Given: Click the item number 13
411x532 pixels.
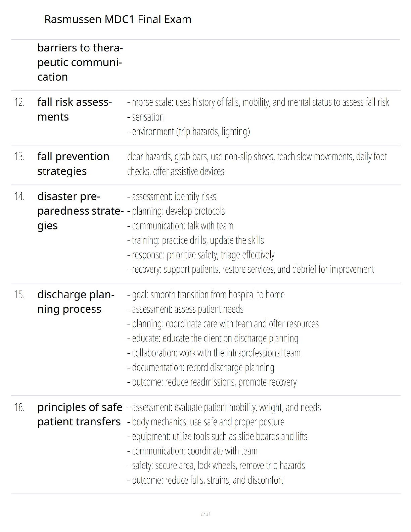Looking at the screenshot, I should coord(19,157).
